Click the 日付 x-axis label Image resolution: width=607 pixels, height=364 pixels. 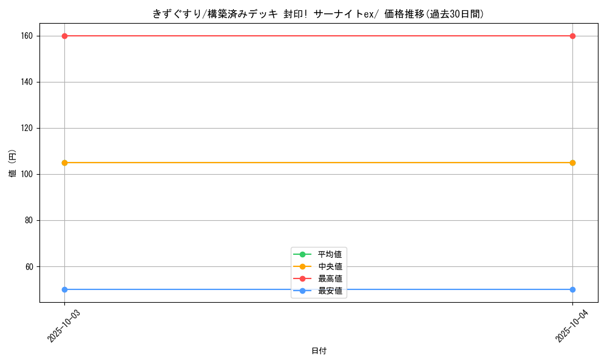(319, 351)
